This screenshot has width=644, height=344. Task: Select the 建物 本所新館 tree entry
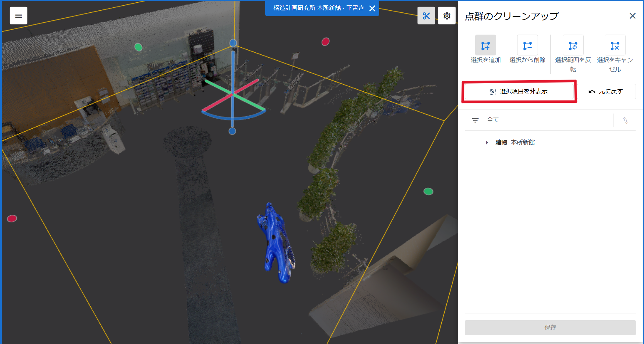point(515,142)
